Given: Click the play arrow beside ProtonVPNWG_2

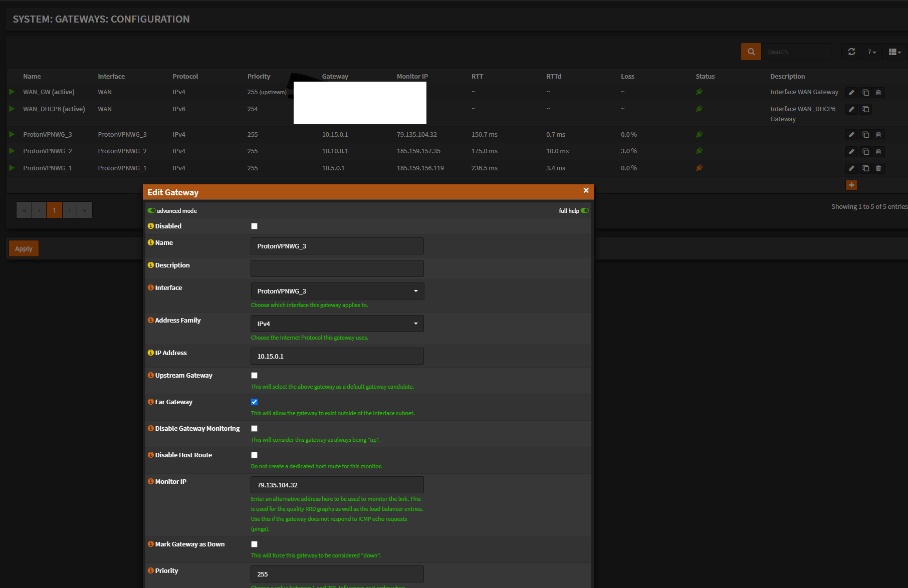Looking at the screenshot, I should (12, 151).
